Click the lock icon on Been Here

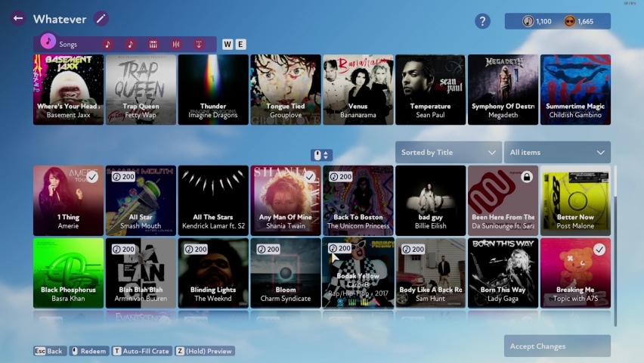[x=527, y=177]
